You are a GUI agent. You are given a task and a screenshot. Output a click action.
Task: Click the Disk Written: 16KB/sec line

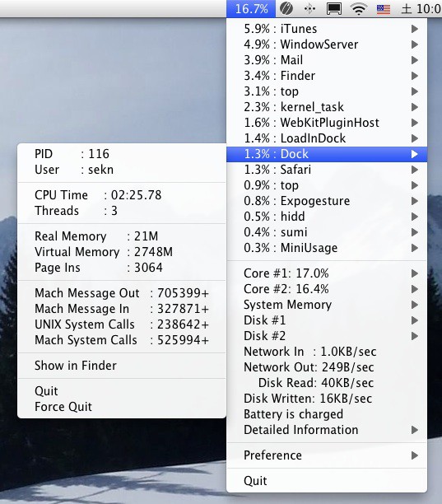point(327,399)
